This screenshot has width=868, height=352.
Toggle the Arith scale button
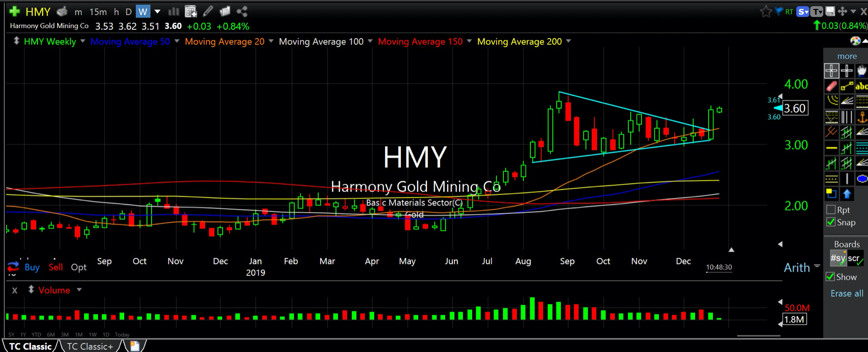[x=797, y=267]
